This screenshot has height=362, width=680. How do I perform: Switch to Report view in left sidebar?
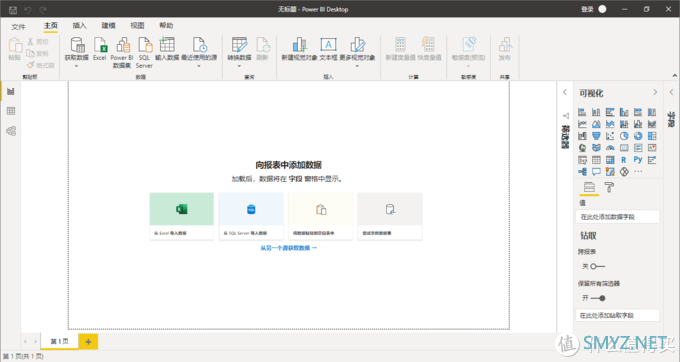(11, 91)
